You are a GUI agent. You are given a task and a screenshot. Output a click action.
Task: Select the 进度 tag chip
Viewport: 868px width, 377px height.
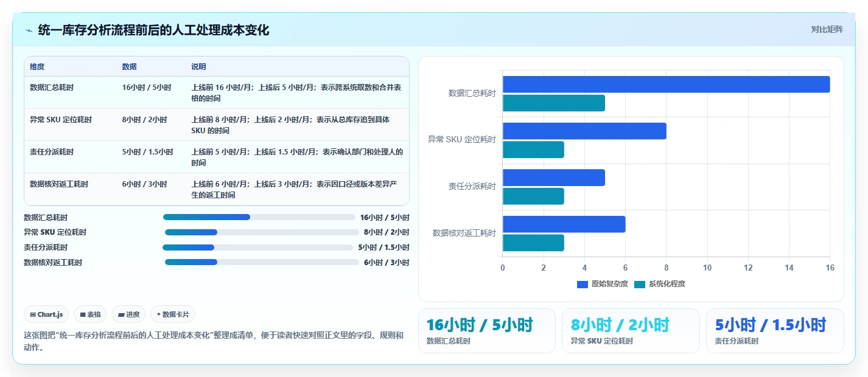(x=128, y=314)
